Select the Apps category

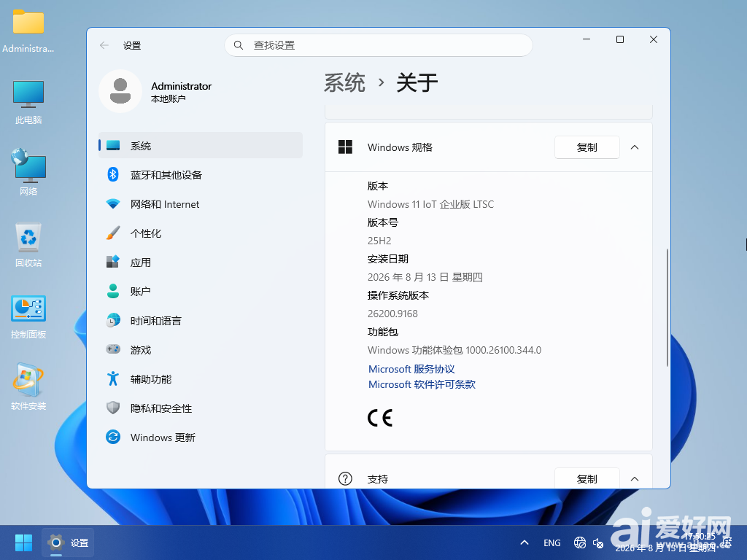pyautogui.click(x=200, y=262)
